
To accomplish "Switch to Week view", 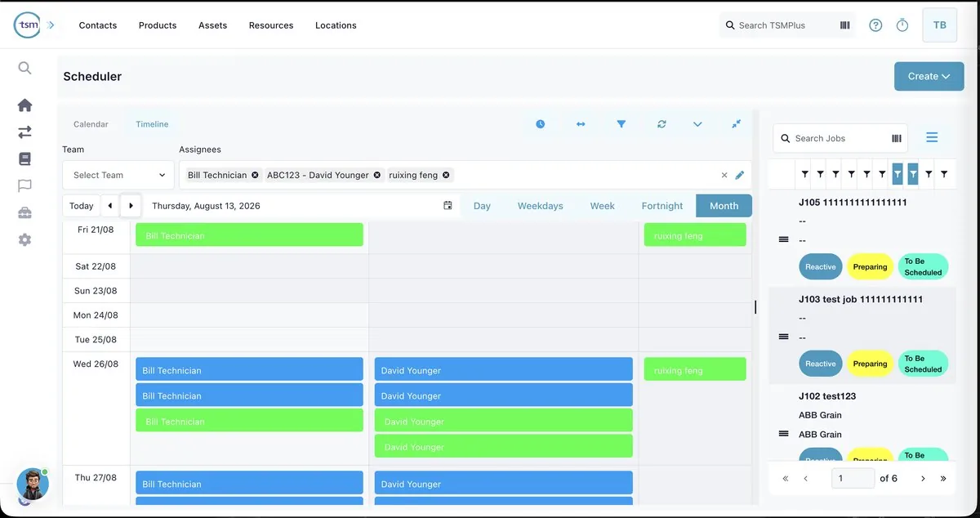I will [x=602, y=206].
